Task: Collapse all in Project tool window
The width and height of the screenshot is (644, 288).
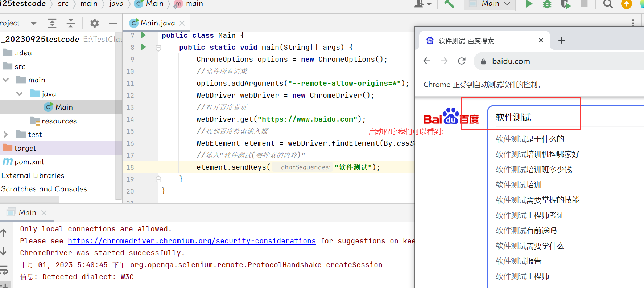Action: click(71, 23)
